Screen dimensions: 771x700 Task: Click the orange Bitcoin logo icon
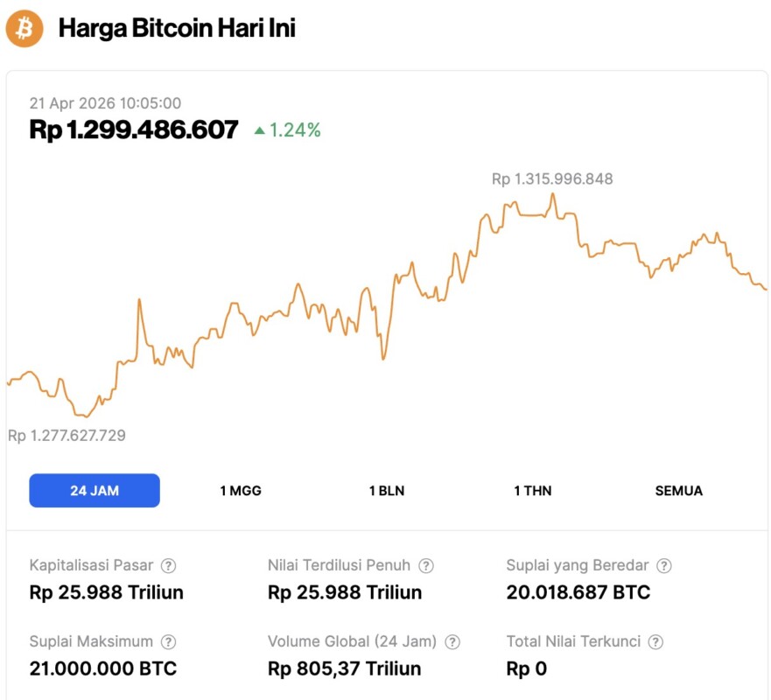pos(25,29)
